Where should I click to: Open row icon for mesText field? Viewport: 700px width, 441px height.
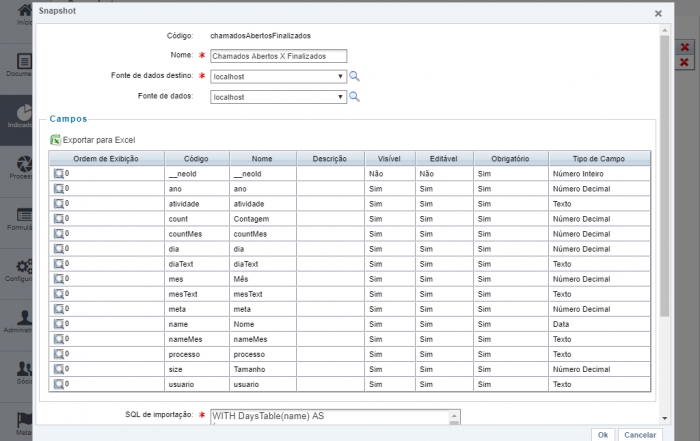[58, 294]
